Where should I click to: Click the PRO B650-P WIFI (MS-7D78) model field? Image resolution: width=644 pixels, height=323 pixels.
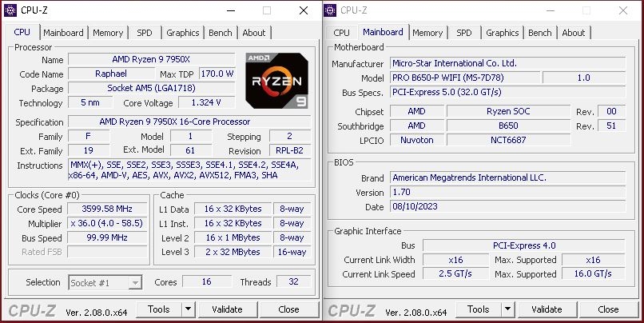(x=464, y=78)
